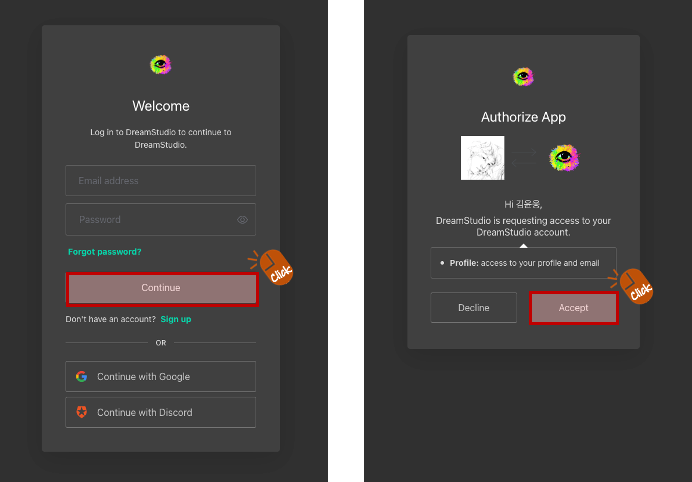Click the large DreamStudio eye icon beside arrows
Image resolution: width=692 pixels, height=482 pixels.
564,158
